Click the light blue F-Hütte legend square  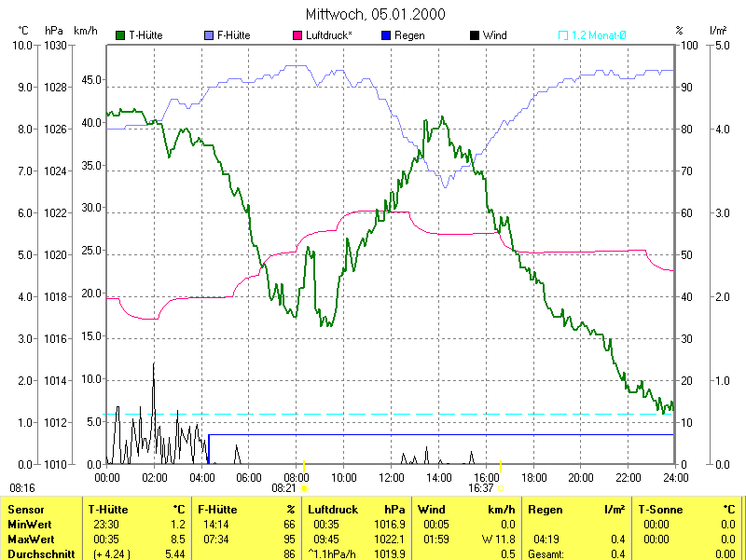pyautogui.click(x=208, y=35)
